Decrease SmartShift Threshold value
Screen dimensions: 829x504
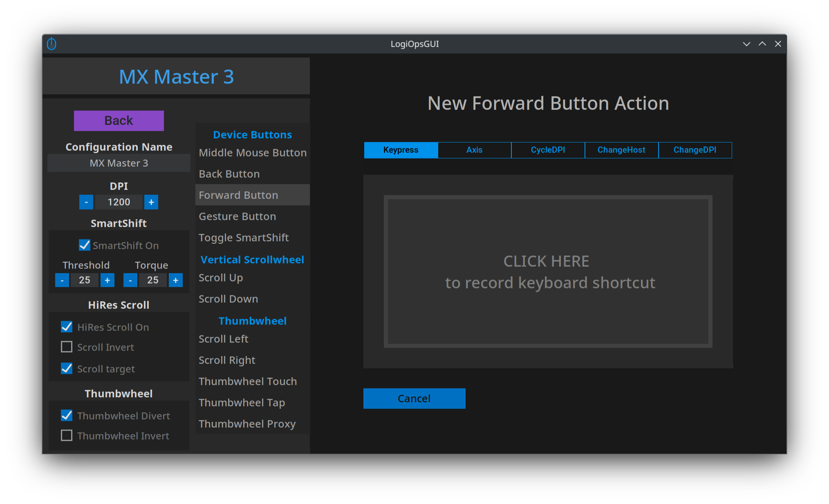[62, 280]
